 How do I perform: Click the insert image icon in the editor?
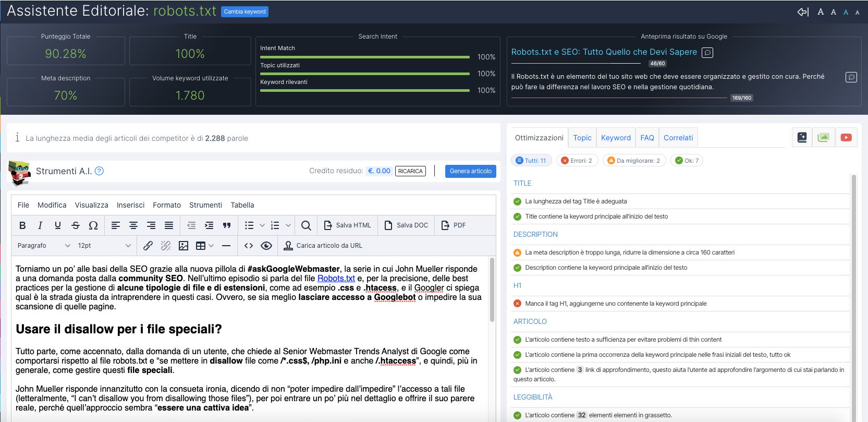coord(184,246)
